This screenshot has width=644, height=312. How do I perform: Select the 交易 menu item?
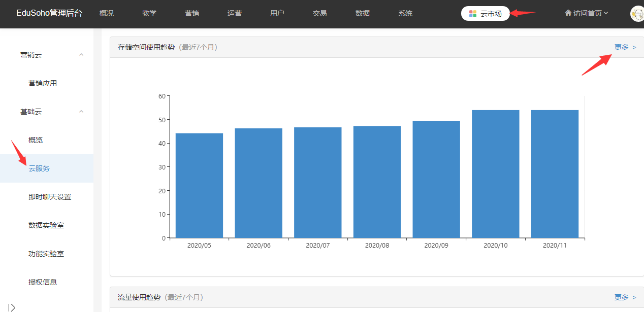tap(320, 14)
